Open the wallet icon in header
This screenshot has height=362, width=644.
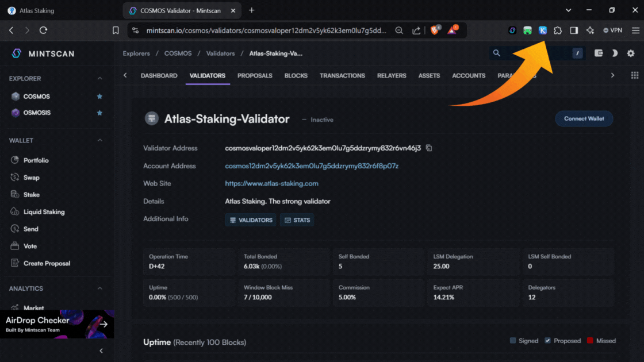(599, 53)
